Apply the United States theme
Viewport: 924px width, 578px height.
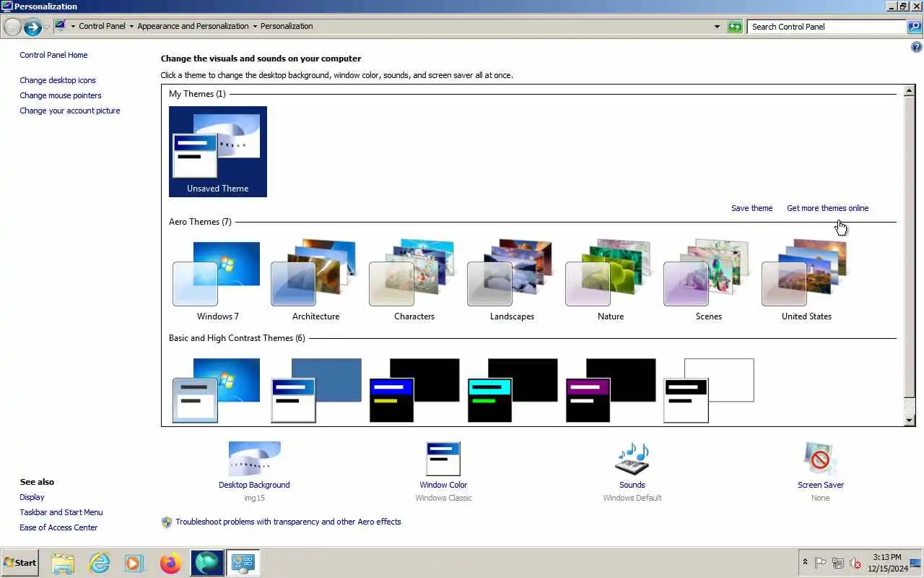pos(806,282)
